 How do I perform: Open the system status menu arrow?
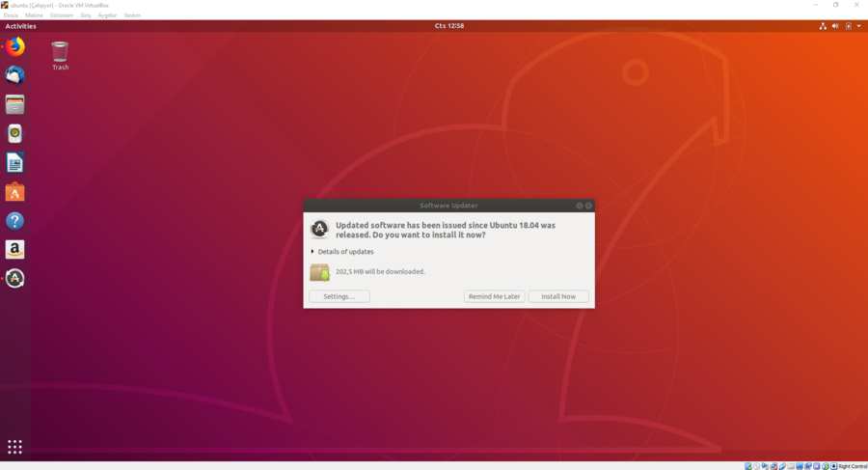point(859,26)
